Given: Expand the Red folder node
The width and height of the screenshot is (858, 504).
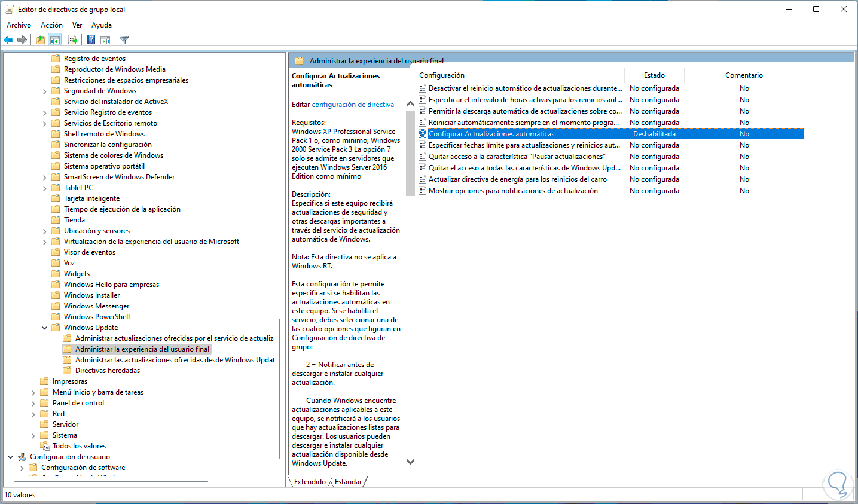Looking at the screenshot, I should click(x=33, y=414).
